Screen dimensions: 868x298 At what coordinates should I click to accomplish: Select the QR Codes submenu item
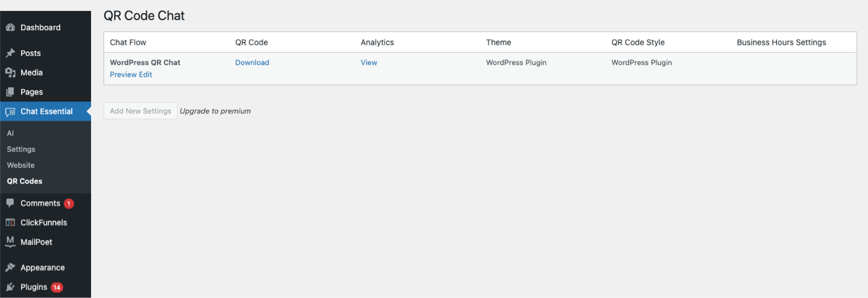click(x=25, y=181)
